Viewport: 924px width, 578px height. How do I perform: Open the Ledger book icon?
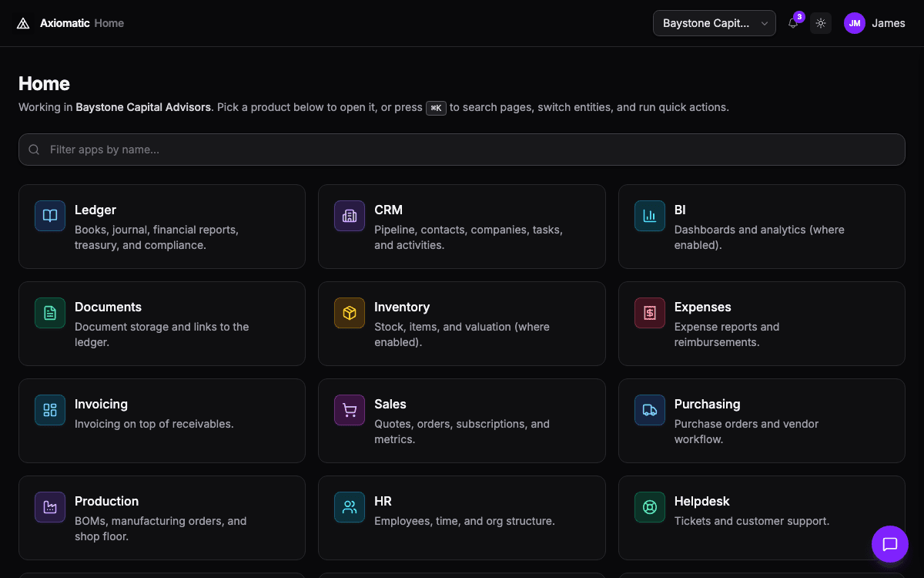50,216
